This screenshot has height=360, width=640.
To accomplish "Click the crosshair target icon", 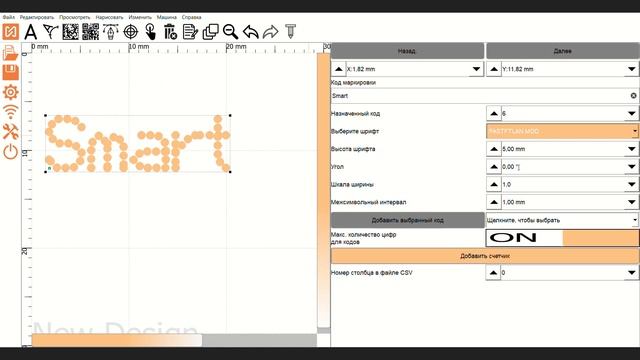I will [x=131, y=32].
